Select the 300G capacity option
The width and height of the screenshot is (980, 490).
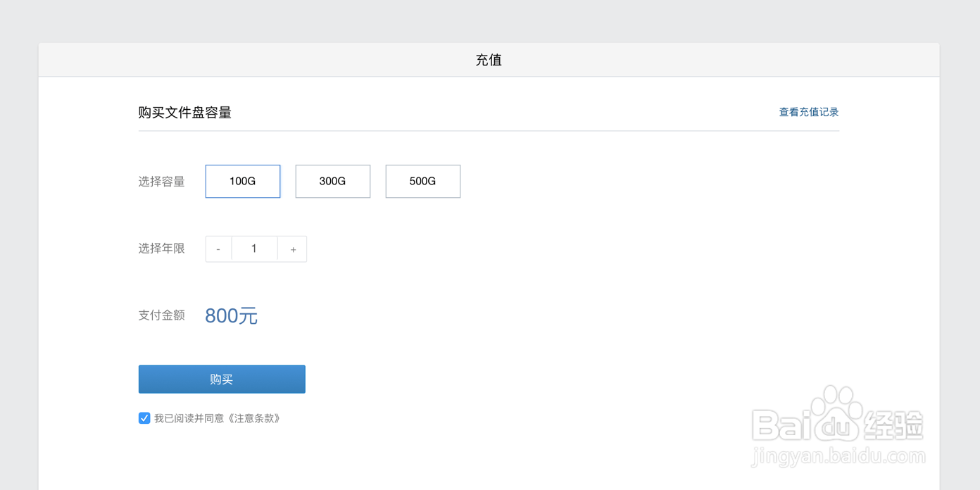tap(332, 181)
